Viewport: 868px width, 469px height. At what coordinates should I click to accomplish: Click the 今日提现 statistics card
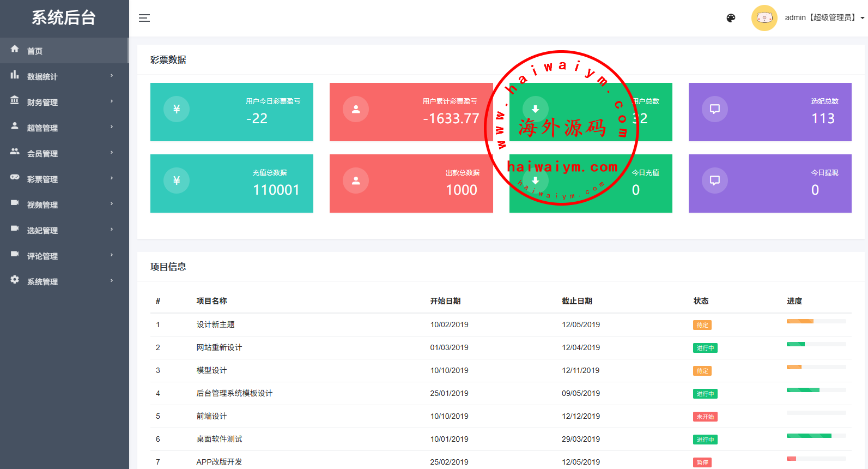click(769, 183)
